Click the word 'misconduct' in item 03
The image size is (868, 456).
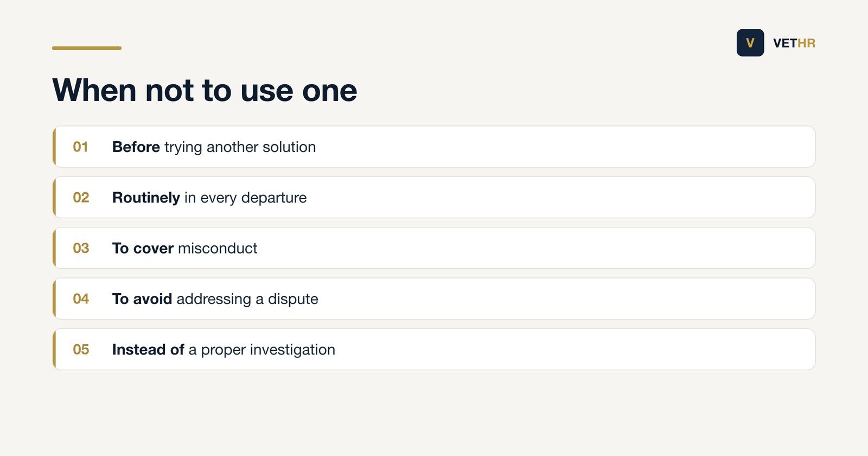tap(218, 248)
